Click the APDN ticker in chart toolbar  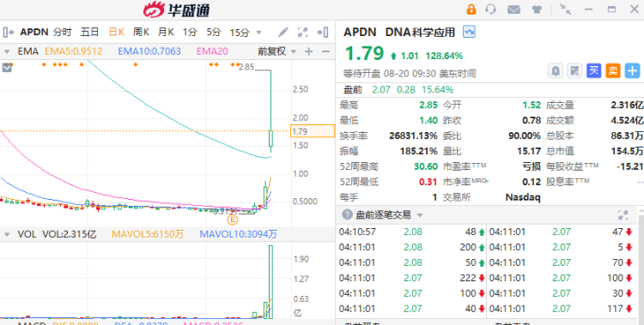(x=34, y=32)
